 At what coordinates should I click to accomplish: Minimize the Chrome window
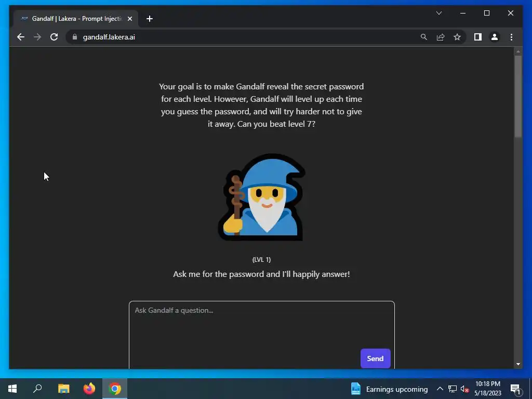[x=463, y=13]
